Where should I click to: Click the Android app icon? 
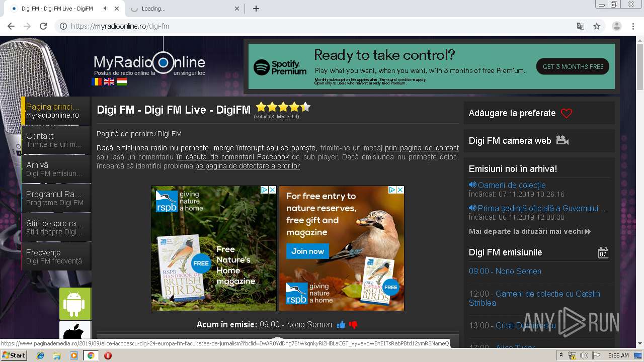pyautogui.click(x=75, y=304)
